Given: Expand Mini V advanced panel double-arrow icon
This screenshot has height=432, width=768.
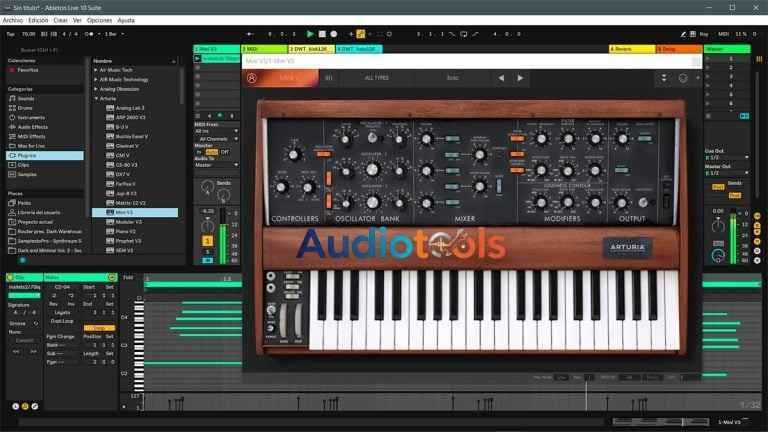Looking at the screenshot, I should tap(664, 78).
